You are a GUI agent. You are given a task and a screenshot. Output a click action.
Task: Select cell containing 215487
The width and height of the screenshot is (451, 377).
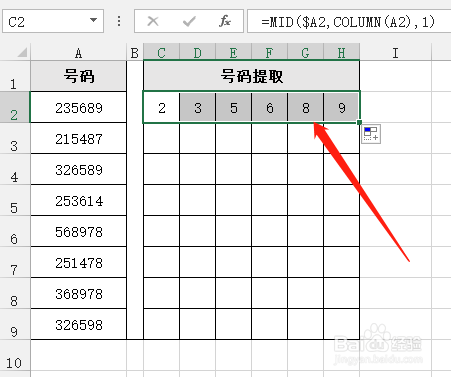click(78, 138)
